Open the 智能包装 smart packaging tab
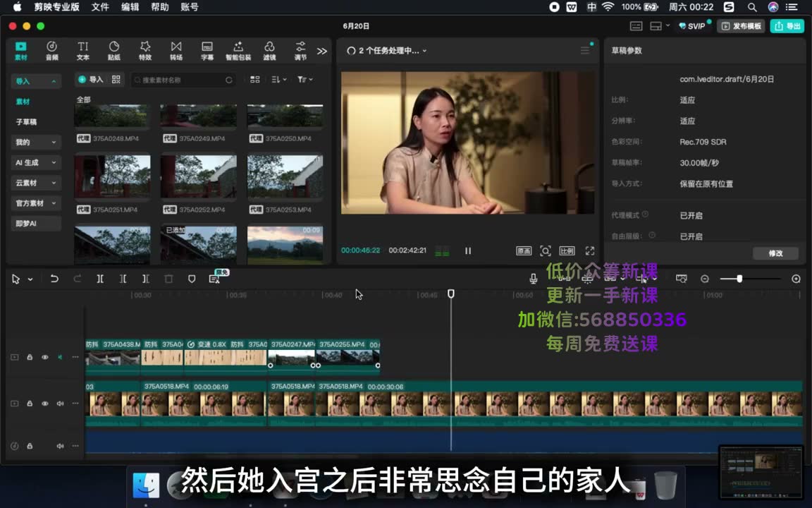The height and width of the screenshot is (508, 812). coord(238,51)
